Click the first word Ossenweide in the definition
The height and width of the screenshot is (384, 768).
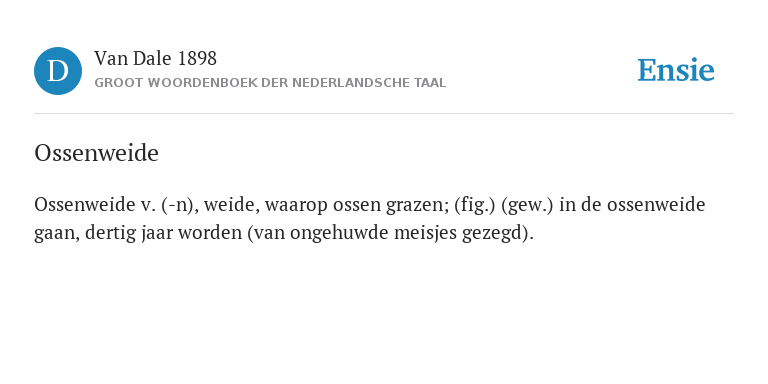coord(81,205)
